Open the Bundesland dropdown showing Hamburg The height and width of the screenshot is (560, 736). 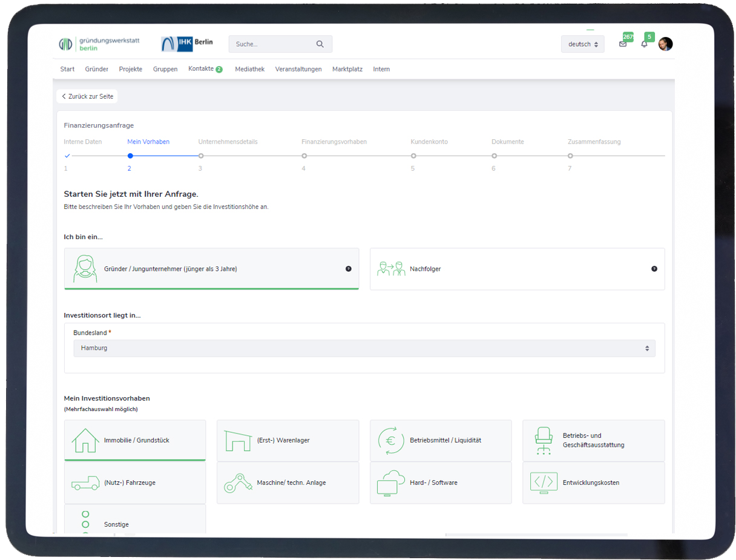[x=364, y=348]
